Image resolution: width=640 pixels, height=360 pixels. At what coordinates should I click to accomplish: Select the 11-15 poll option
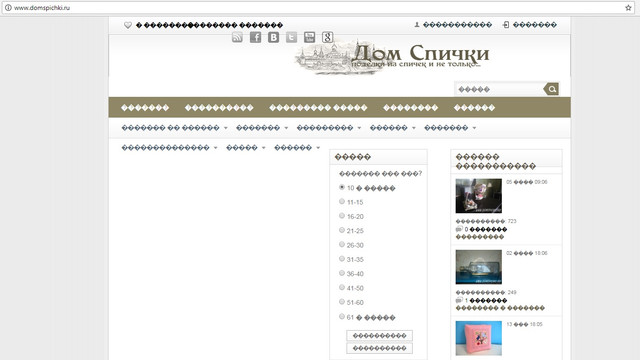pyautogui.click(x=342, y=201)
